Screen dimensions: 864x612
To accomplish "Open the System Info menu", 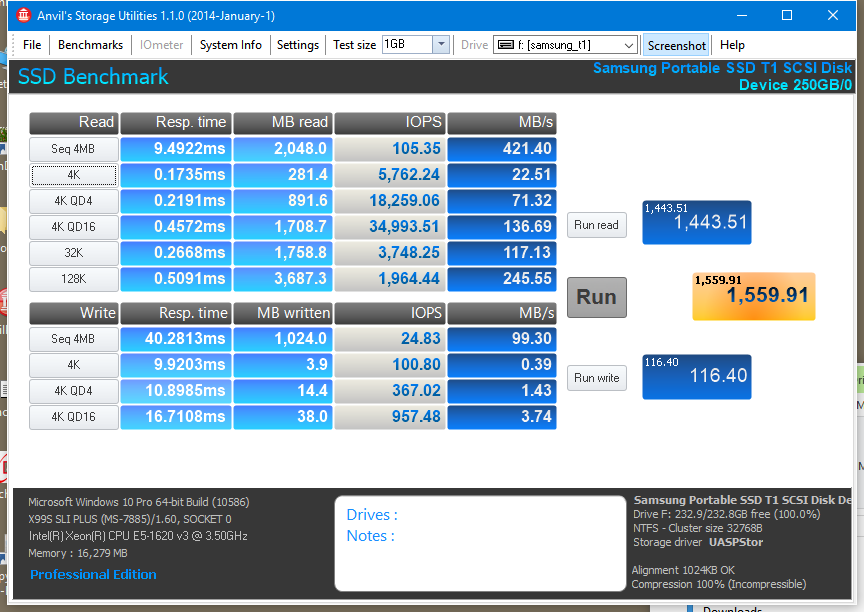I will 230,45.
